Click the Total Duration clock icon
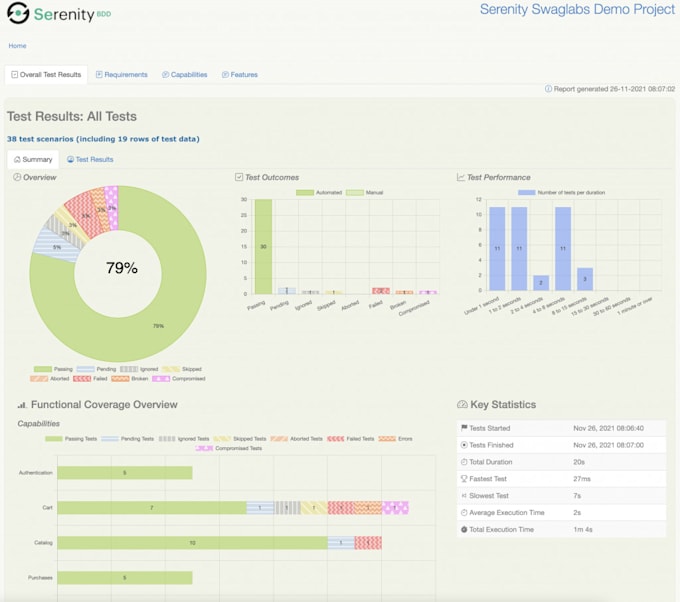This screenshot has width=680, height=602. (463, 461)
